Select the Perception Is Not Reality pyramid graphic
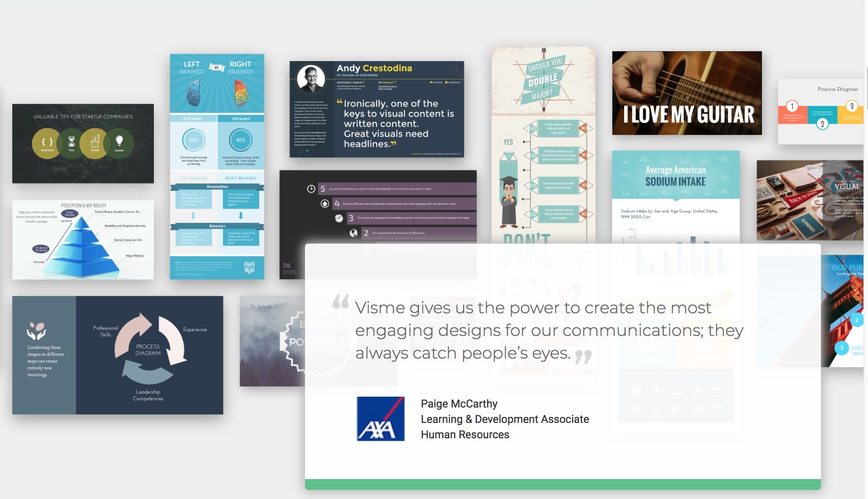The image size is (868, 499). [x=83, y=240]
